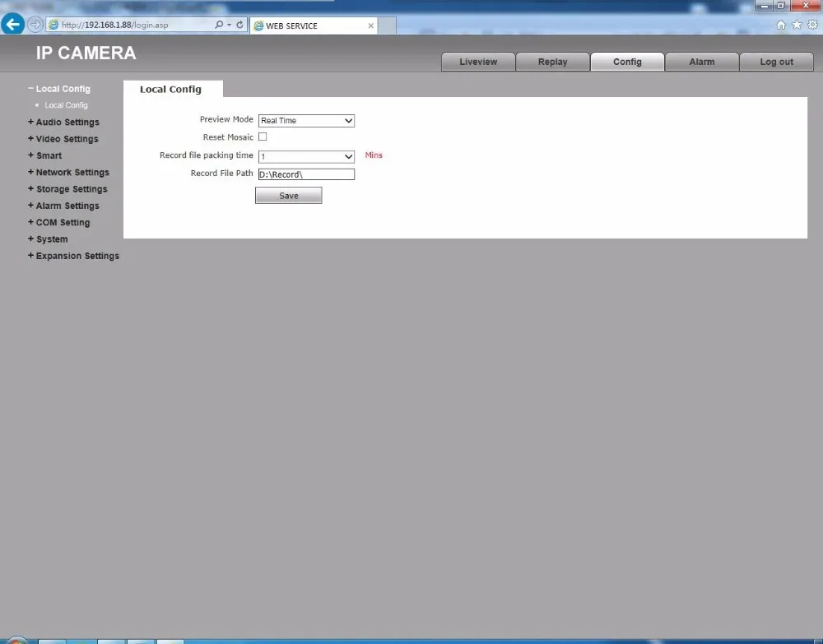Expand Alarm Settings in the sidebar
The width and height of the screenshot is (823, 644).
point(63,206)
